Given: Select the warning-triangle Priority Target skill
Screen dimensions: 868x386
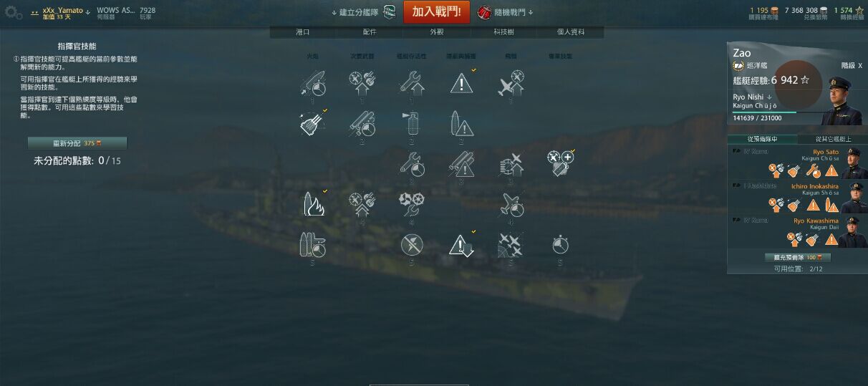Looking at the screenshot, I should [x=460, y=84].
